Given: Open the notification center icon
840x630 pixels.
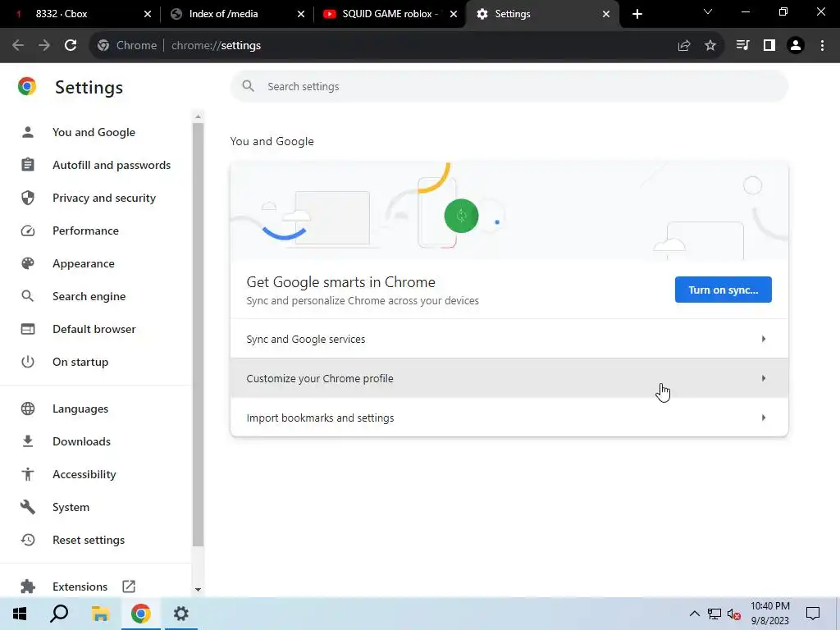Looking at the screenshot, I should click(813, 614).
